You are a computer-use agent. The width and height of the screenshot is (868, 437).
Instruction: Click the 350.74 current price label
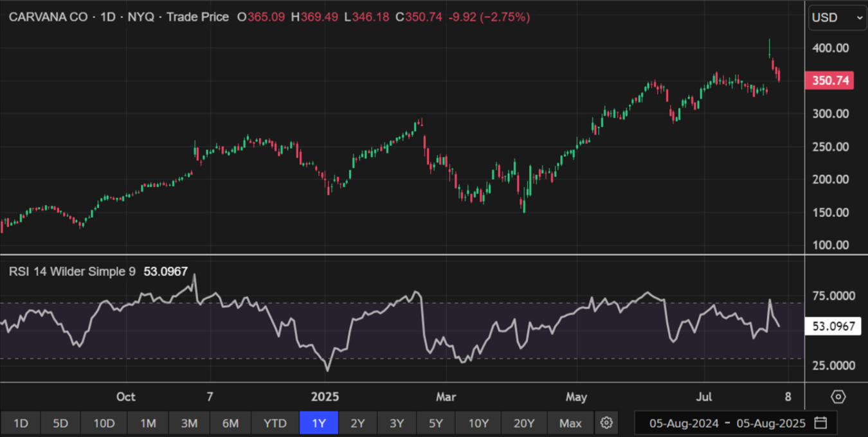point(831,80)
